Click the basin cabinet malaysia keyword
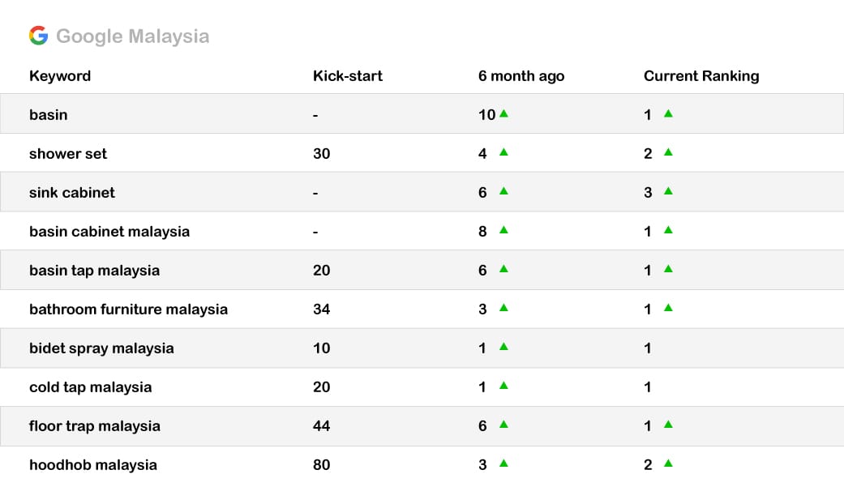The height and width of the screenshot is (504, 844). point(109,232)
